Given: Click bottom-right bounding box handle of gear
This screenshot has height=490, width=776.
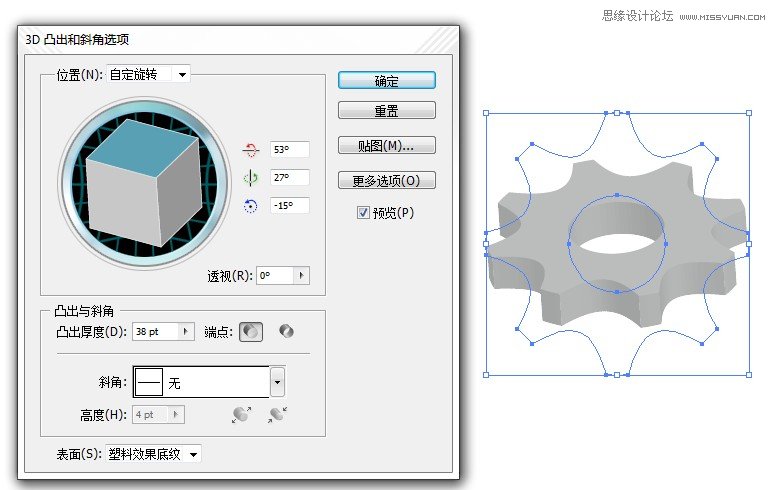Looking at the screenshot, I should [749, 375].
